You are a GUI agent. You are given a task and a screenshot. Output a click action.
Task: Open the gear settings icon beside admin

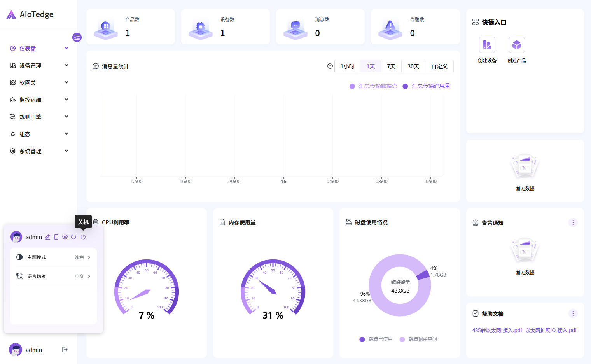pyautogui.click(x=65, y=237)
